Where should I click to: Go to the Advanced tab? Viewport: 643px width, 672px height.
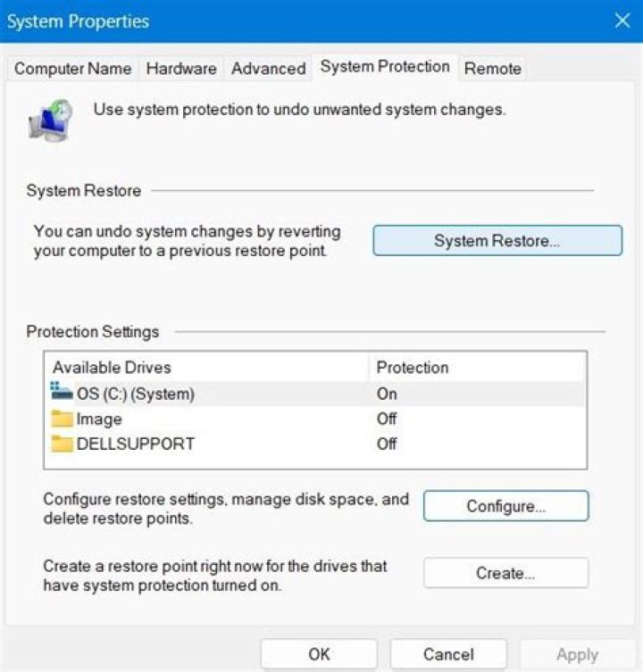268,69
